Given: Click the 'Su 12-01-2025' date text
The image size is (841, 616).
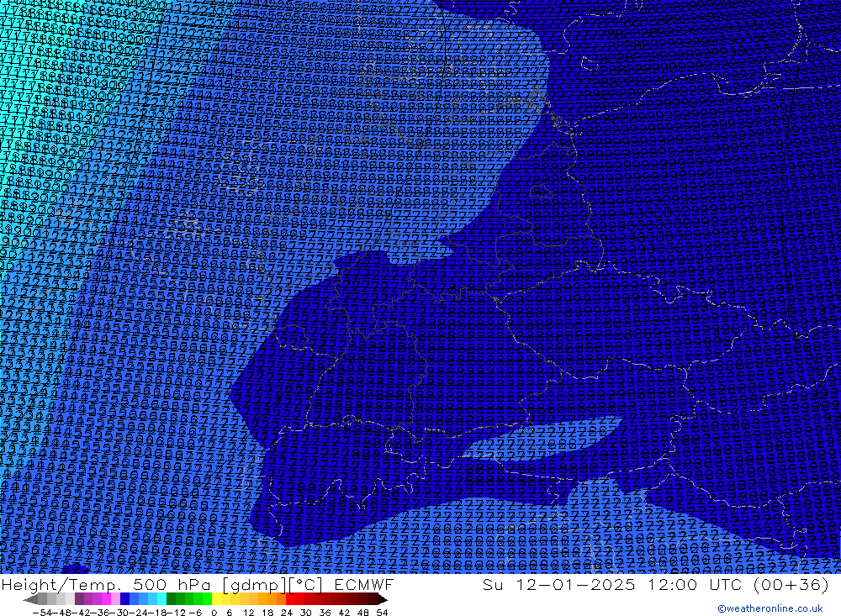Looking at the screenshot, I should 558,584.
